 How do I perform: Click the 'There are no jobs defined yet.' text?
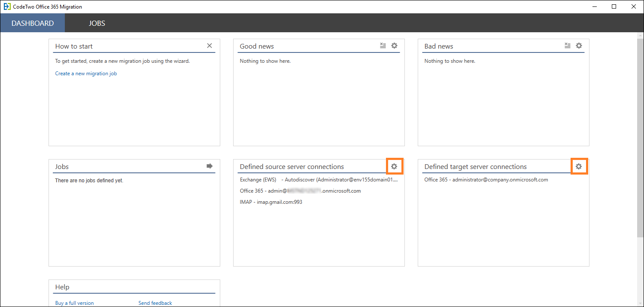click(x=89, y=181)
